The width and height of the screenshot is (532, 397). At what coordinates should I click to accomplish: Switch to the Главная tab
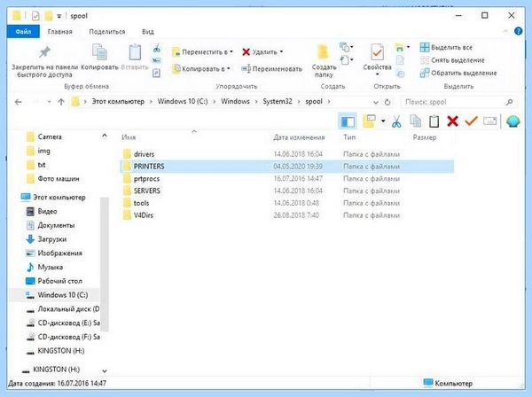pyautogui.click(x=59, y=32)
